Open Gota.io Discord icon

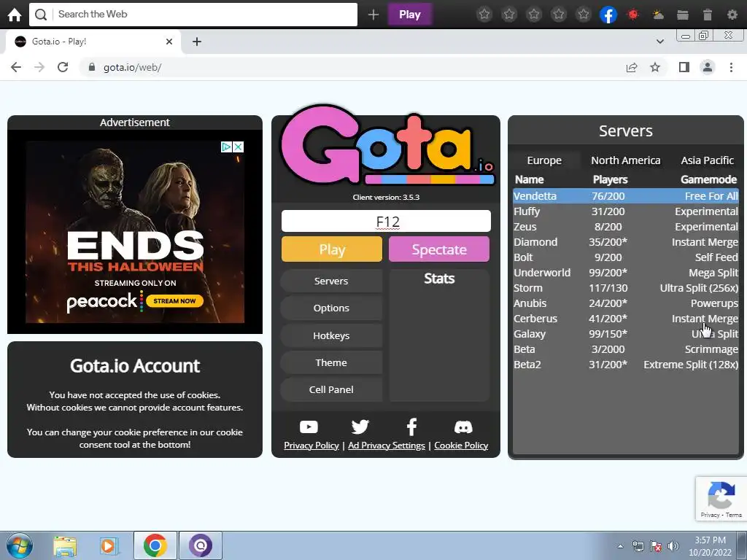(x=463, y=427)
